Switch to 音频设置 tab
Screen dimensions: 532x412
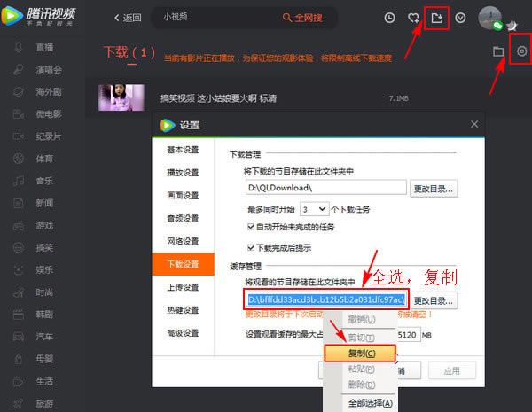(183, 218)
